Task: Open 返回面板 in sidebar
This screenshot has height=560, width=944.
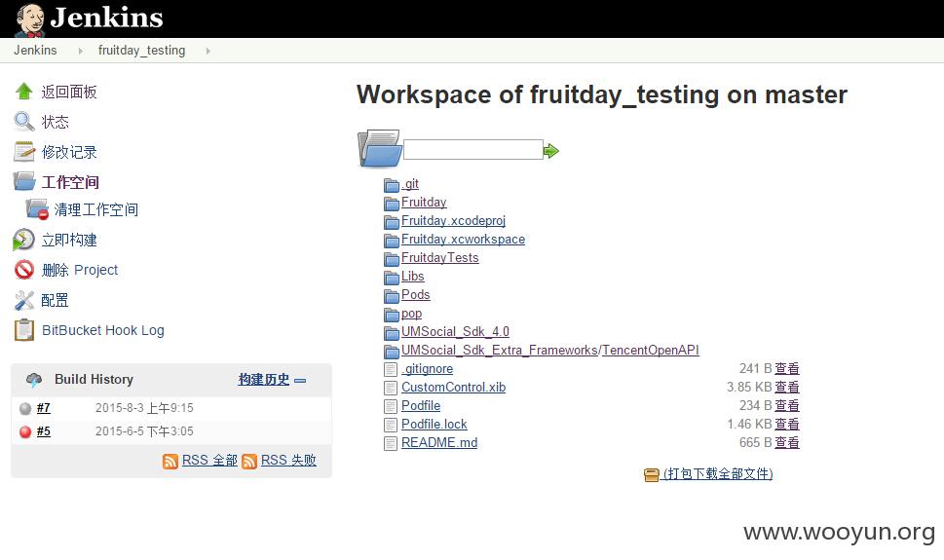Action: tap(69, 92)
